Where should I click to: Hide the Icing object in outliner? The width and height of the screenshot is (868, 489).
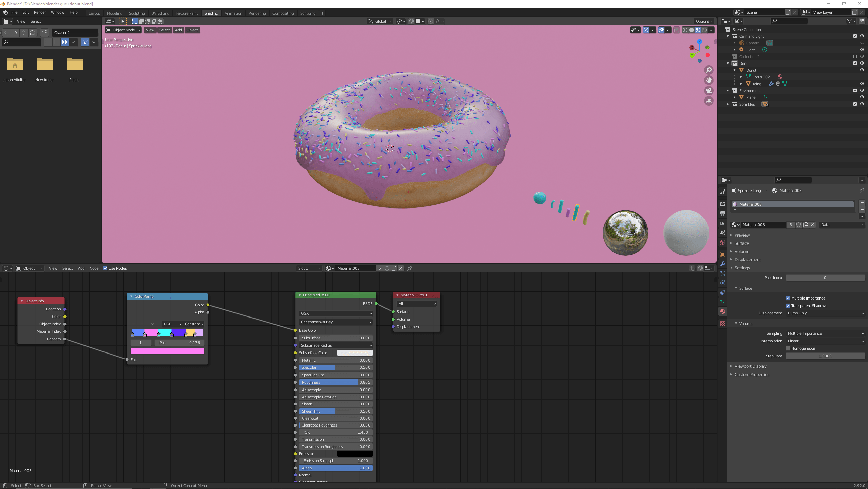coord(862,84)
